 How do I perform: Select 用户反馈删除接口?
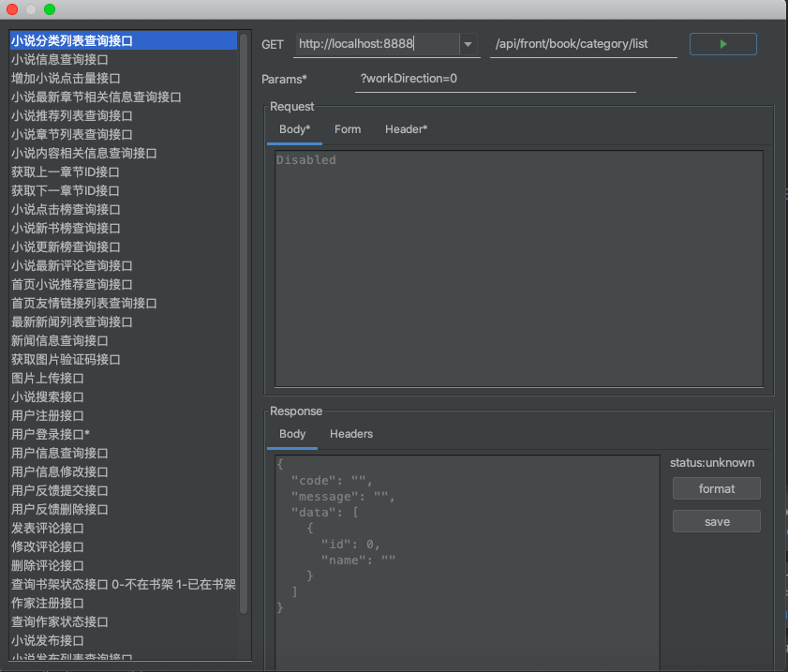click(x=124, y=510)
